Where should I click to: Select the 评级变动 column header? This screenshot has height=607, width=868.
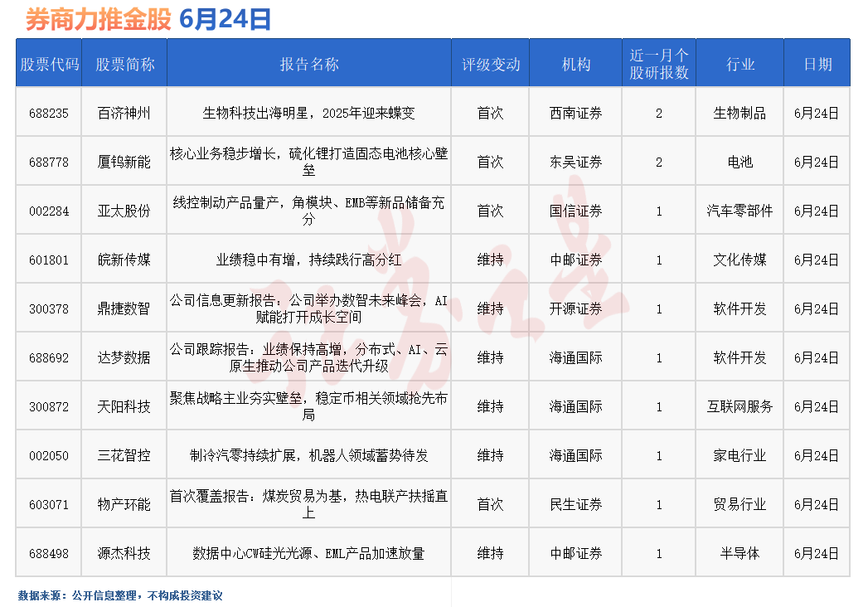[490, 64]
